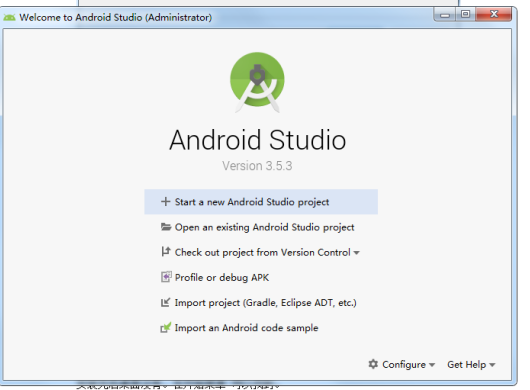Viewport: 530px width, 390px height.
Task: Click the Configure gear icon
Action: pos(373,364)
